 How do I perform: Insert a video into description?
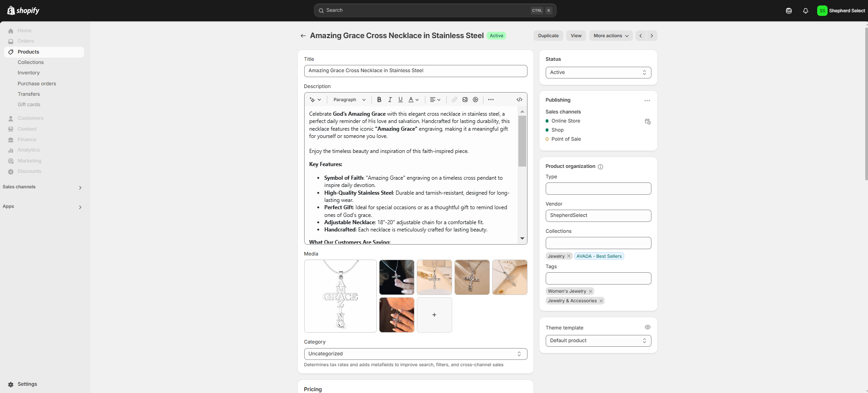pos(475,100)
